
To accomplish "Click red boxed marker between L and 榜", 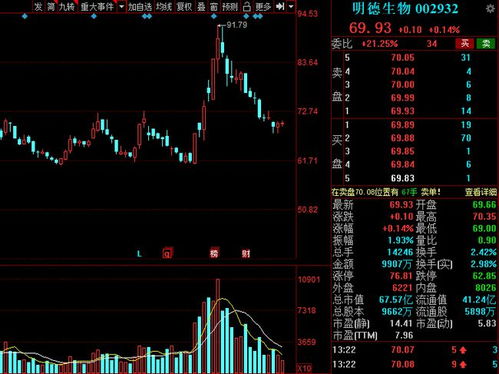I will coord(168,253).
